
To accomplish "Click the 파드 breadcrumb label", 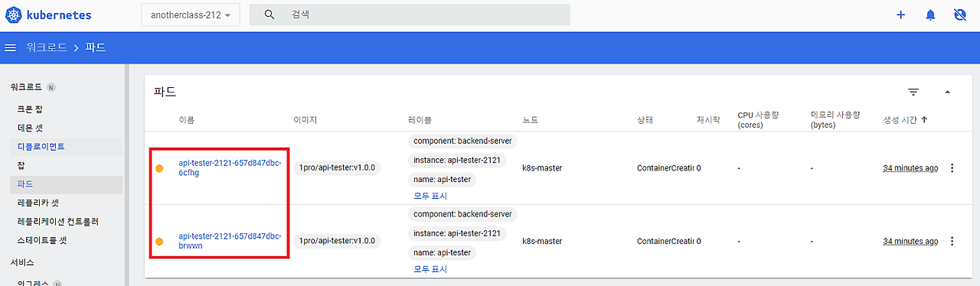I will tap(96, 47).
